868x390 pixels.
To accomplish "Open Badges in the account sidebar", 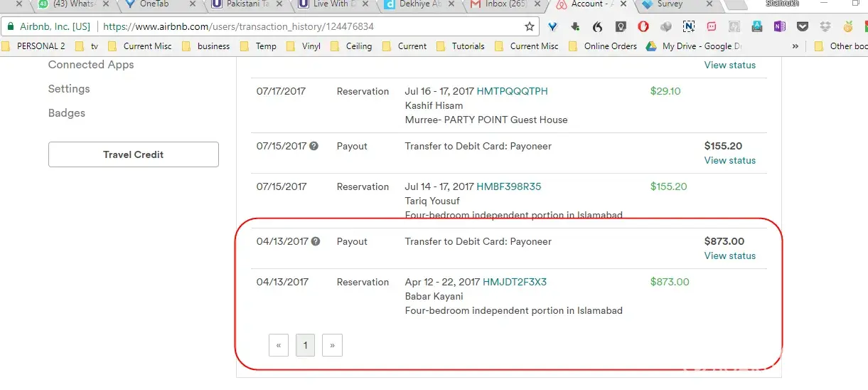I will click(x=67, y=113).
